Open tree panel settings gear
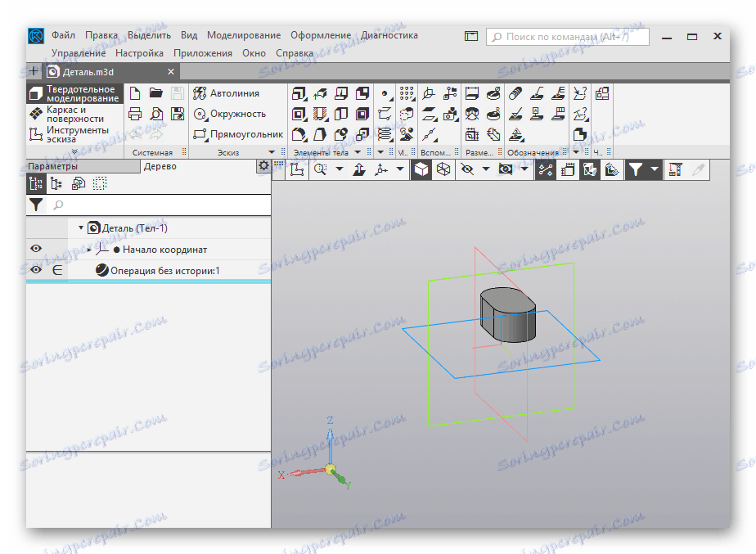This screenshot has width=756, height=554. pyautogui.click(x=263, y=166)
